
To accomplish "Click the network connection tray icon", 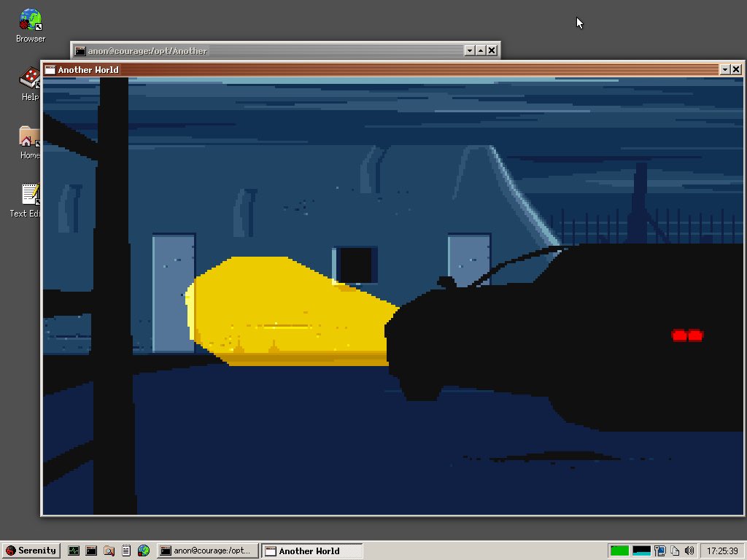I will point(661,551).
